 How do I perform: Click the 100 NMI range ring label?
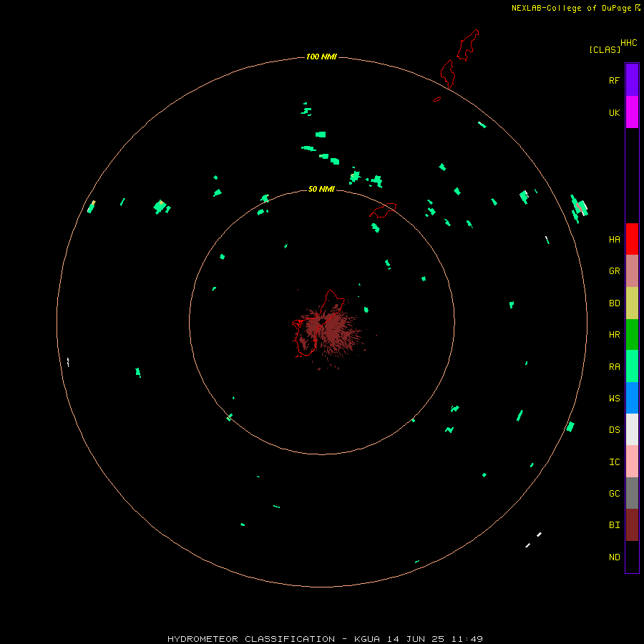[x=321, y=57]
